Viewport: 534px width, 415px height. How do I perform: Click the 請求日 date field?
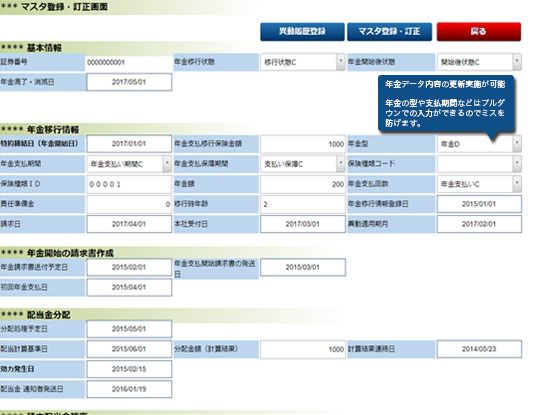coord(129,224)
